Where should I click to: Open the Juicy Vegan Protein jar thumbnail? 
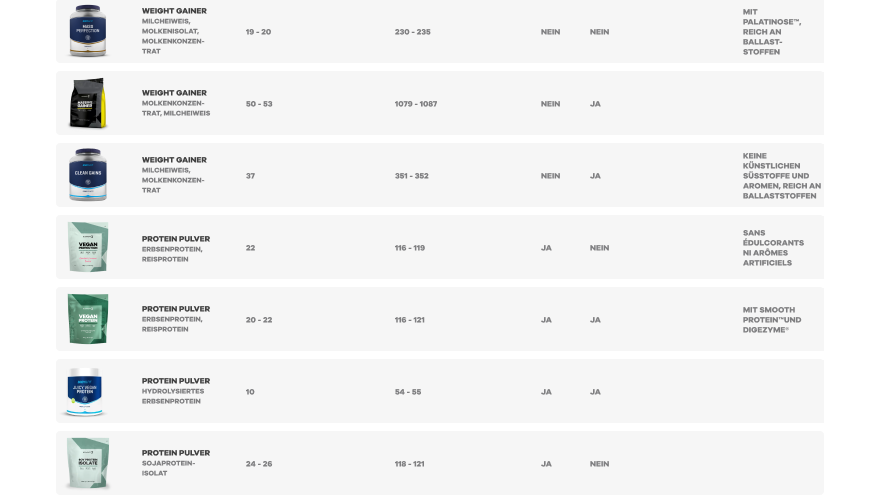85,392
